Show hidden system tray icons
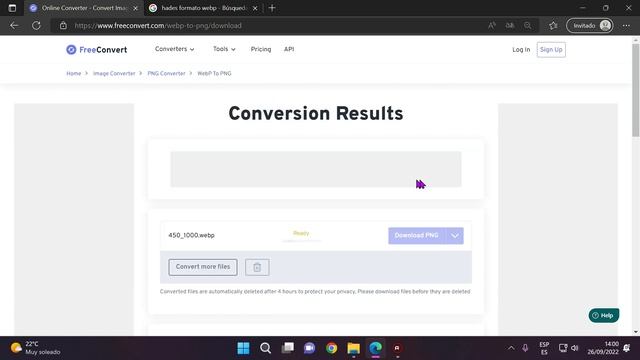 point(511,348)
